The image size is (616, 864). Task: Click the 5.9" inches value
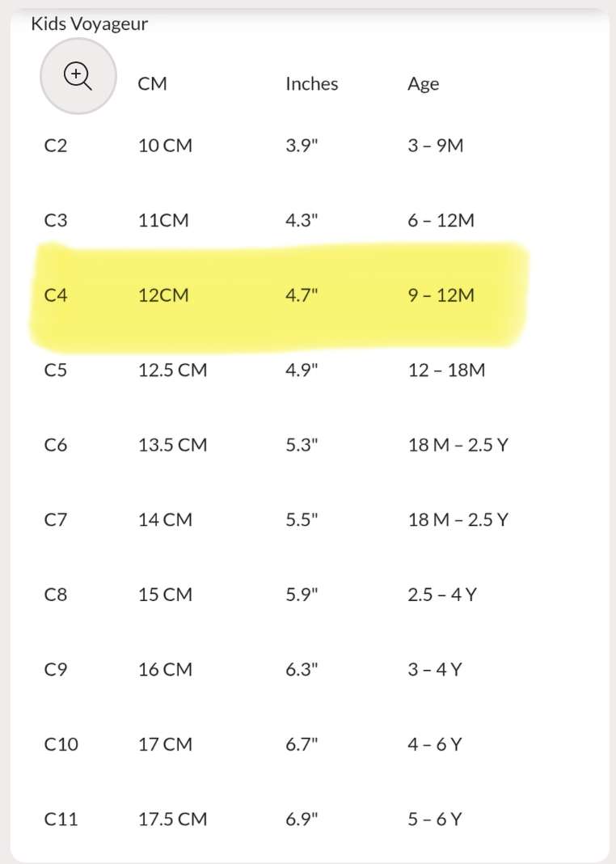click(x=302, y=595)
